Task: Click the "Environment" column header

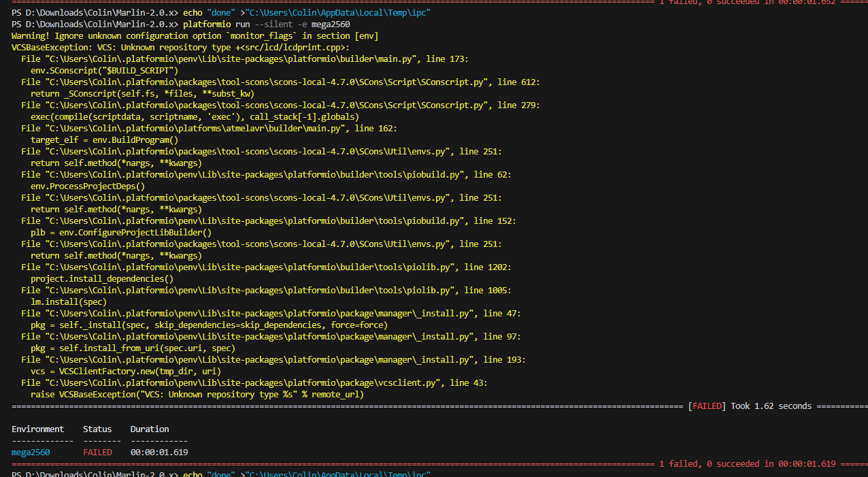Action: (x=37, y=429)
